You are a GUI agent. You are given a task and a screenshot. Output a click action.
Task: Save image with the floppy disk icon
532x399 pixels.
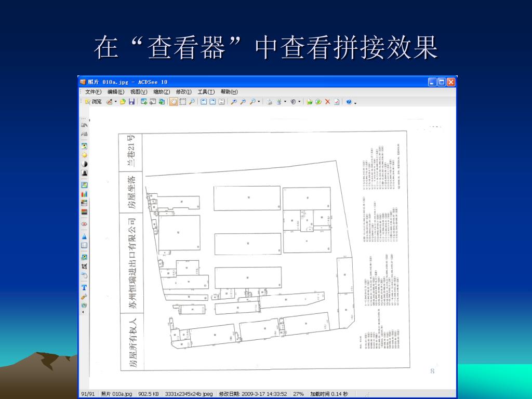click(x=131, y=101)
